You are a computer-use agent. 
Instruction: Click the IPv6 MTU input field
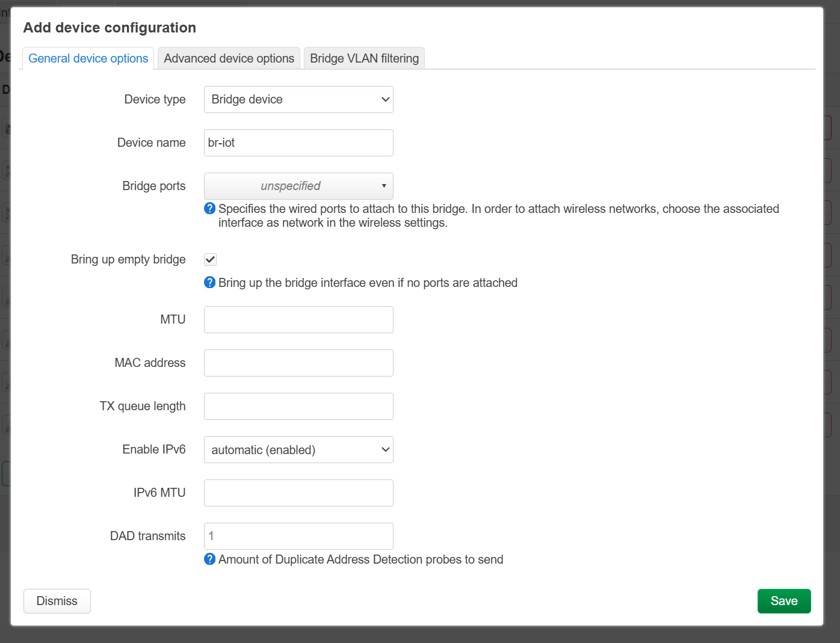[x=298, y=493]
